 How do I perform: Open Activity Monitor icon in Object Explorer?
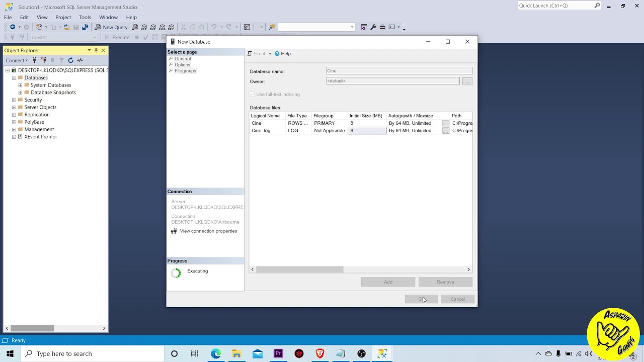click(79, 60)
